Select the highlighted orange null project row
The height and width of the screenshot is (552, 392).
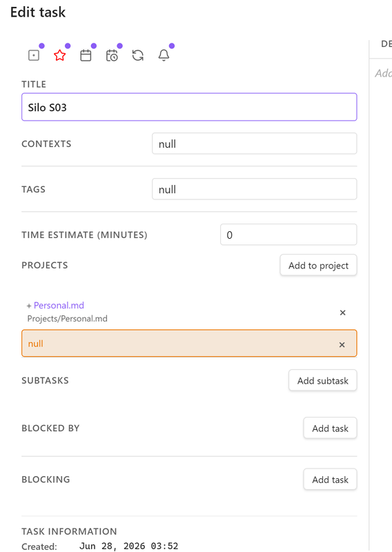[189, 343]
